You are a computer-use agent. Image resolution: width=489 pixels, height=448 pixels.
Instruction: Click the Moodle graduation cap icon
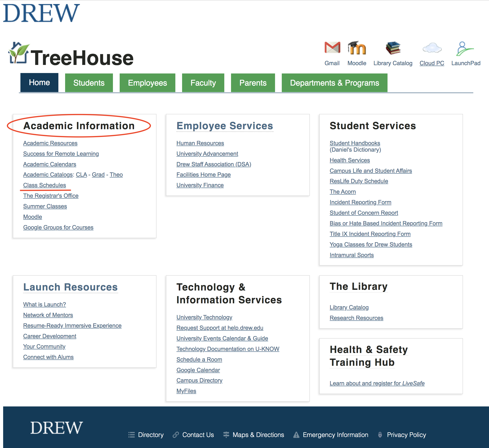coord(357,48)
